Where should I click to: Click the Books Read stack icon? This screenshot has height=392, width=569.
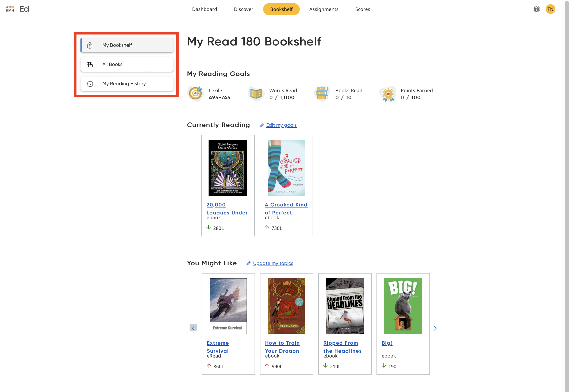pyautogui.click(x=321, y=94)
